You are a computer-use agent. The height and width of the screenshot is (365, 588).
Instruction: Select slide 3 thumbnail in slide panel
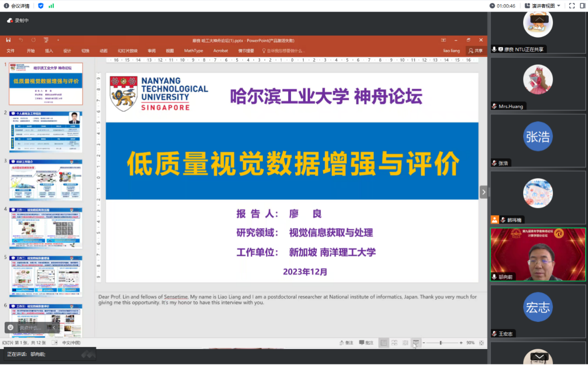46,180
